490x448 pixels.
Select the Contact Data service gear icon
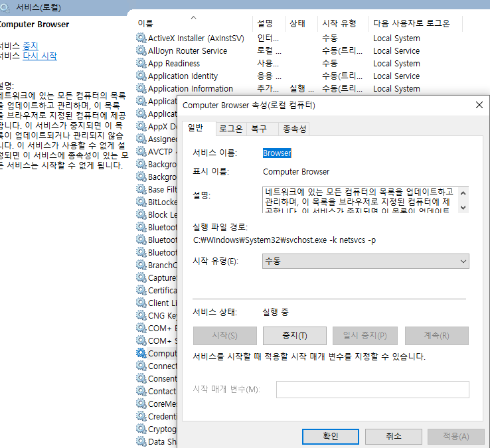pyautogui.click(x=141, y=391)
